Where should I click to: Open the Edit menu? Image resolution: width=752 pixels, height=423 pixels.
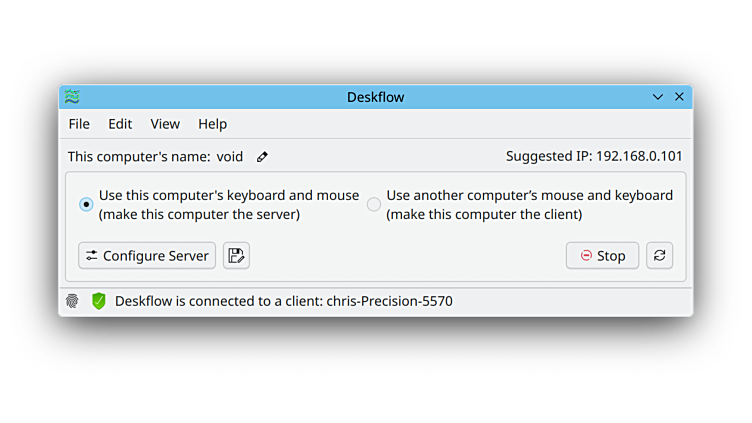[120, 124]
